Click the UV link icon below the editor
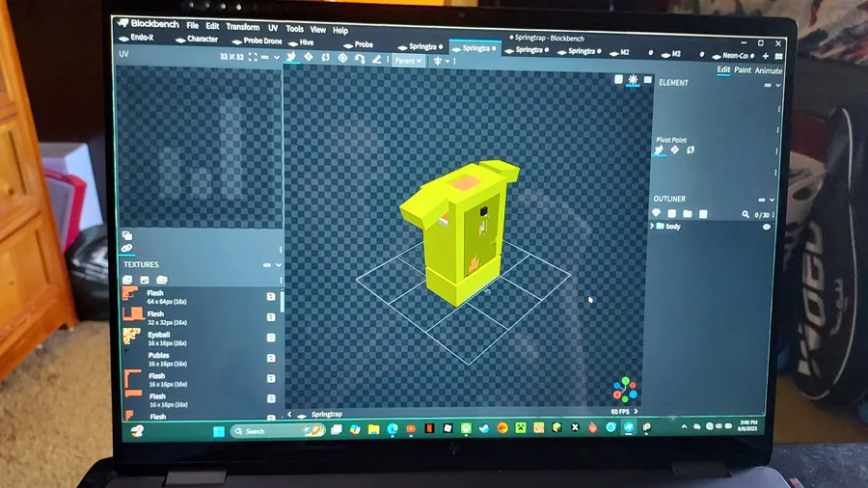The width and height of the screenshot is (868, 488). pyautogui.click(x=126, y=248)
